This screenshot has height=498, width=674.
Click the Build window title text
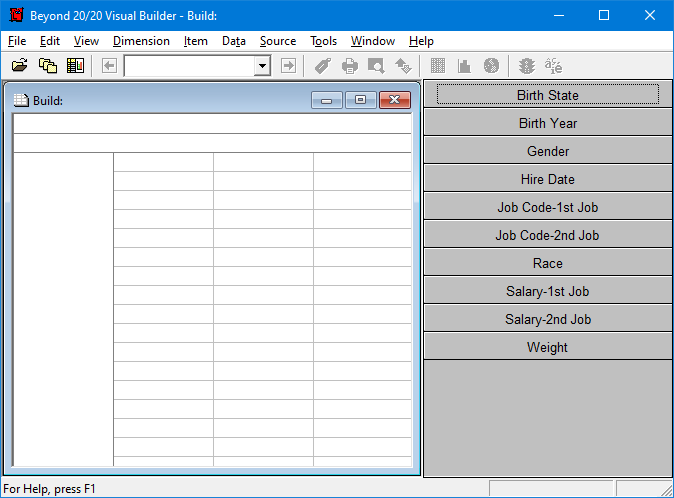tap(48, 101)
